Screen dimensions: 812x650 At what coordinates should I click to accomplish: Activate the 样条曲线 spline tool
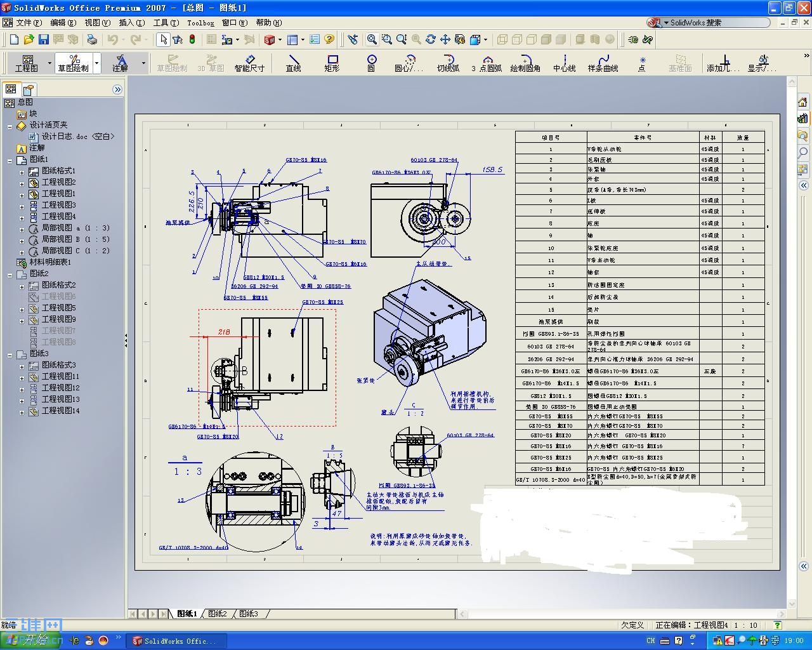[x=603, y=63]
